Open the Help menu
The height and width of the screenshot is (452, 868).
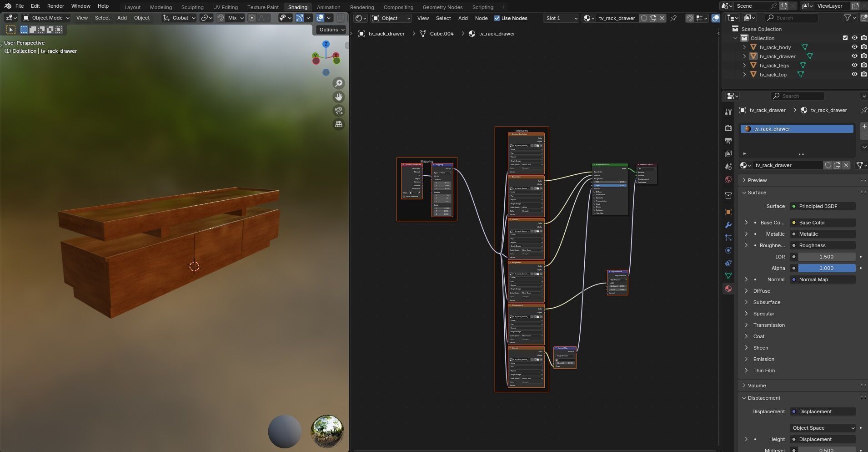point(103,6)
